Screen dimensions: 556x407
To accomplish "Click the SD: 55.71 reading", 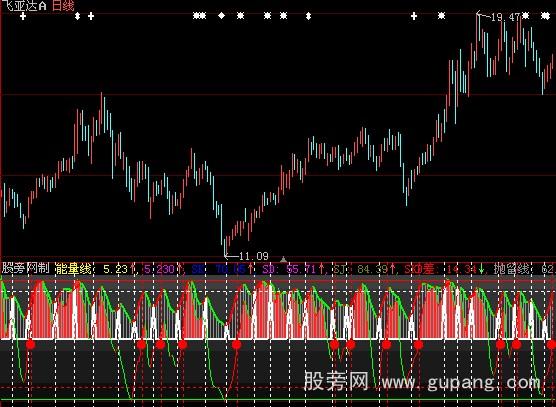I will click(x=289, y=269).
